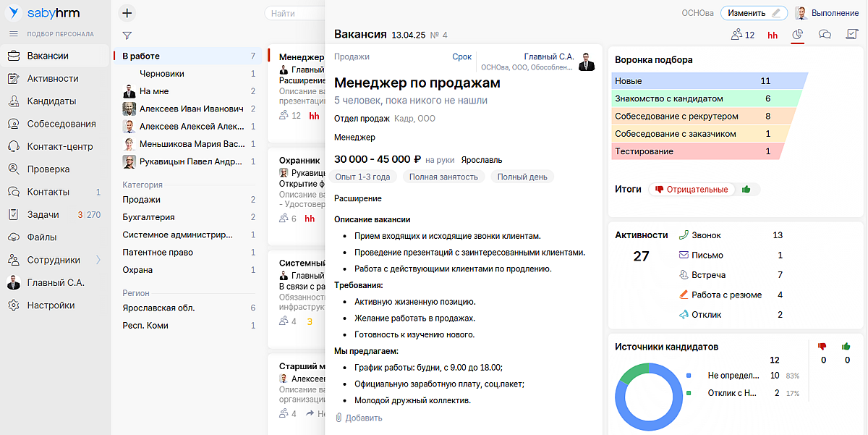The width and height of the screenshot is (868, 435).
Task: Click the Найти search field
Action: pos(294,13)
